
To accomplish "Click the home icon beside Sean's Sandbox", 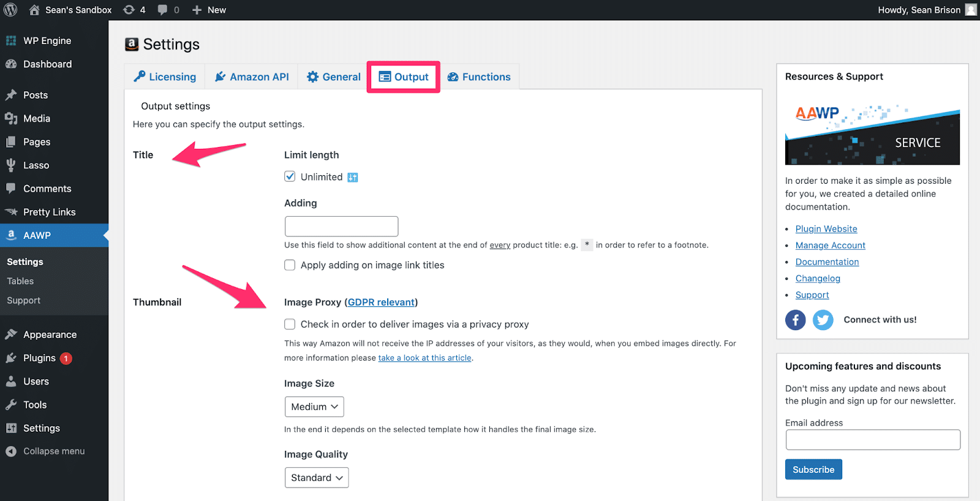I will [x=34, y=10].
